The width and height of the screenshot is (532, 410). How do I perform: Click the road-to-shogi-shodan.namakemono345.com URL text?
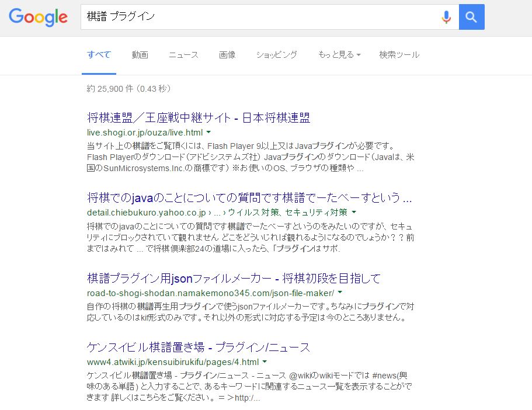coord(210,293)
